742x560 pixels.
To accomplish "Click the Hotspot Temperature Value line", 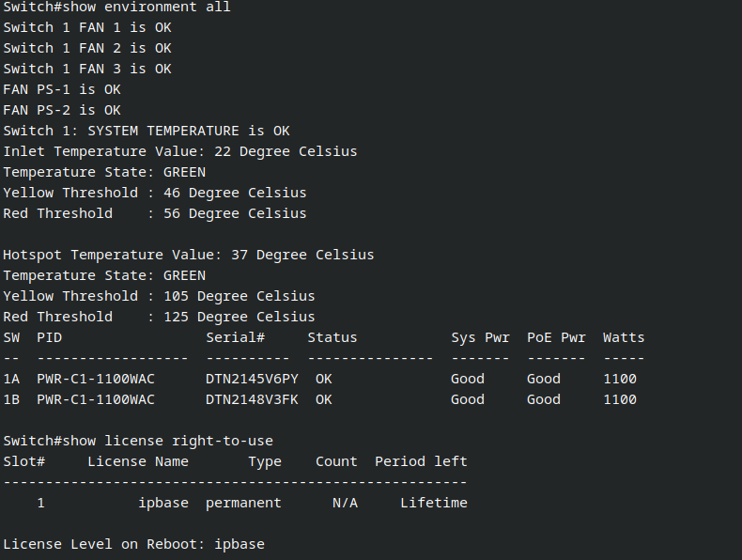I will tap(188, 255).
